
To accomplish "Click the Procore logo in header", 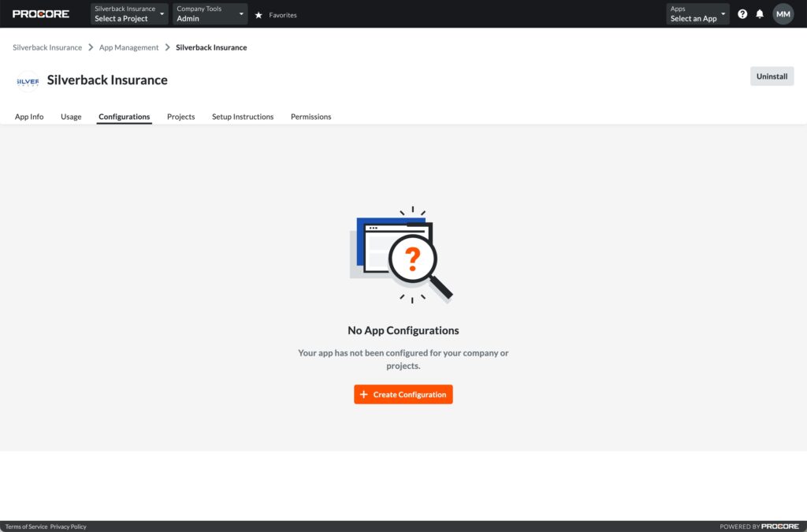I will pyautogui.click(x=41, y=14).
